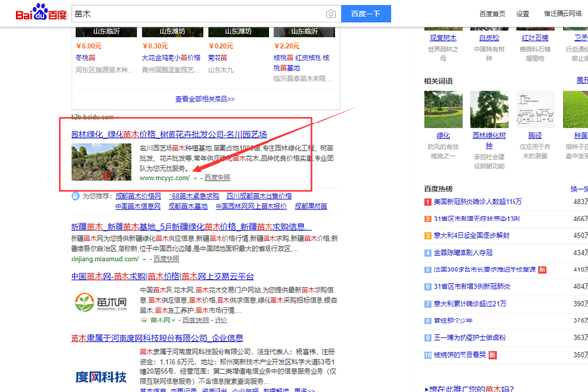588x392 pixels.
Task: Open 观赏树木 link in sidebar
Action: click(x=443, y=38)
